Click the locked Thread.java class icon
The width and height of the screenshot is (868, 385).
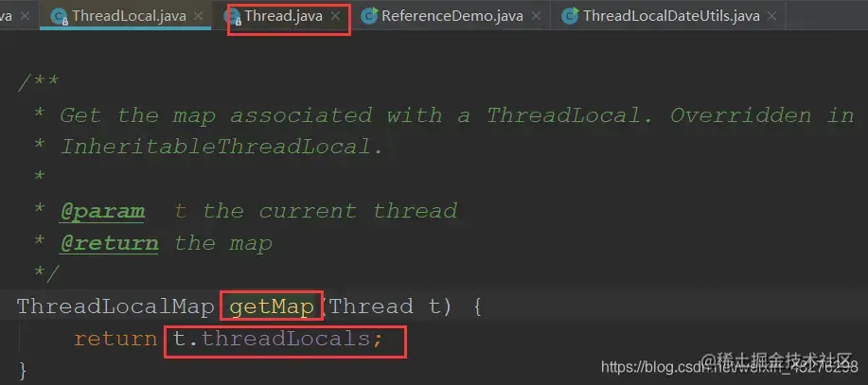coord(233,17)
